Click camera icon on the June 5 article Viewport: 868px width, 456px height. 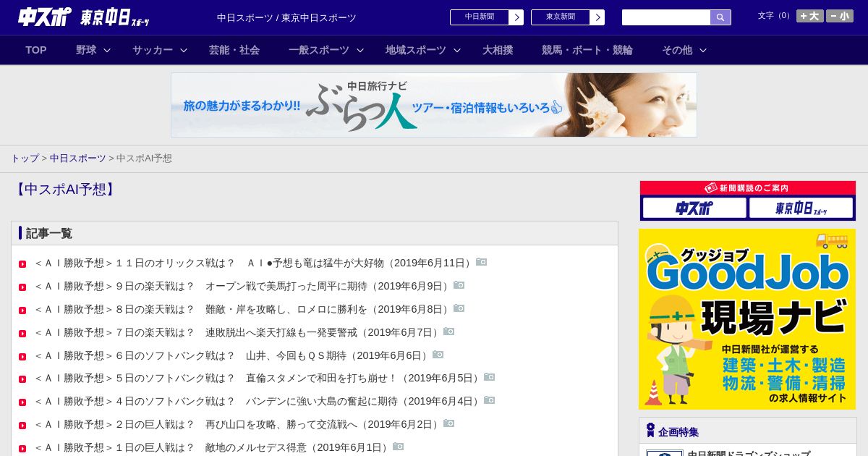[490, 377]
